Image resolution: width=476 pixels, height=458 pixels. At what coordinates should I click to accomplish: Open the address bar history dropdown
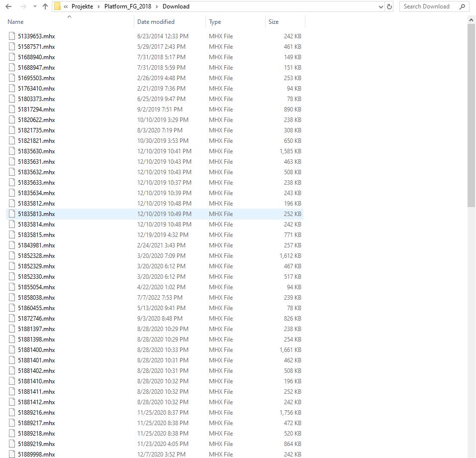tap(381, 6)
